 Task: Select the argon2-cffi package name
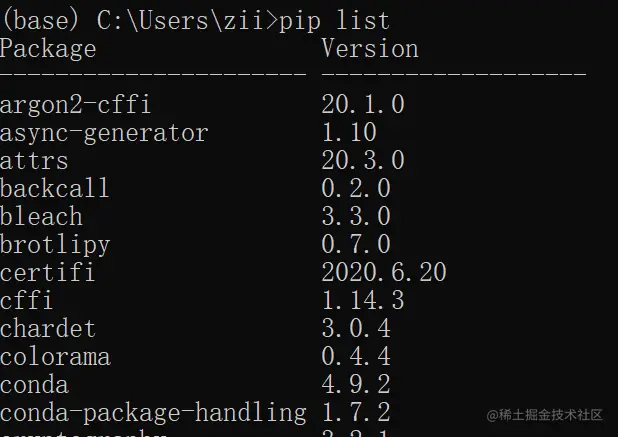point(75,105)
